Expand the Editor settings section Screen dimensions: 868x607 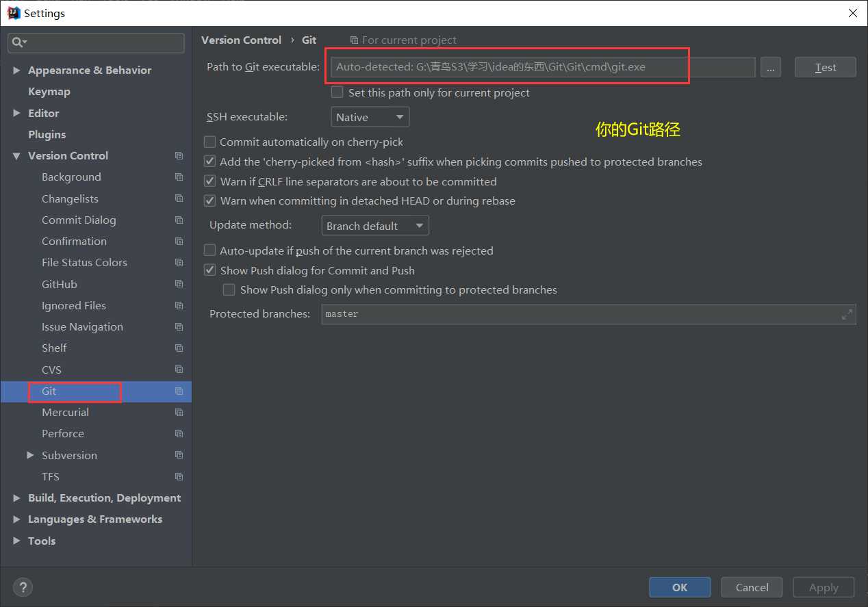coord(17,113)
